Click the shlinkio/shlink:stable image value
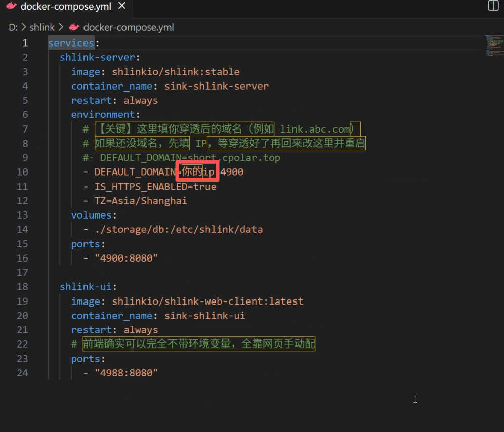 (x=176, y=72)
